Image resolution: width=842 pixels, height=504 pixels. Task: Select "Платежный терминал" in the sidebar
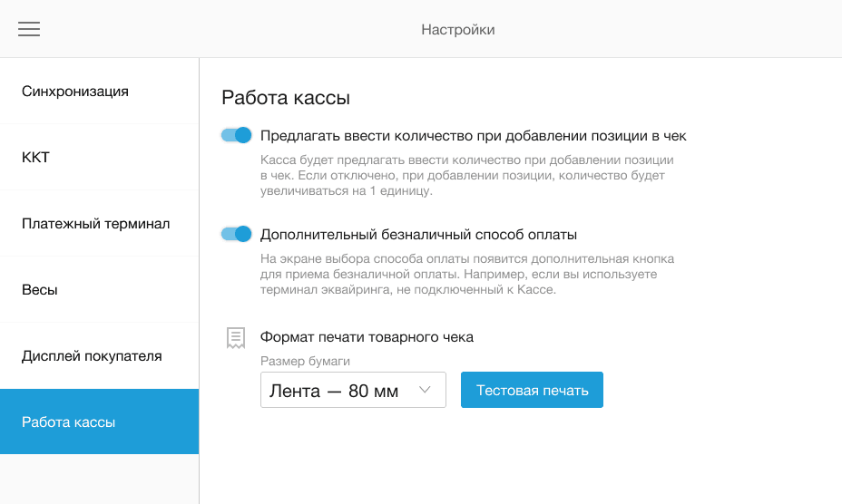(x=95, y=224)
